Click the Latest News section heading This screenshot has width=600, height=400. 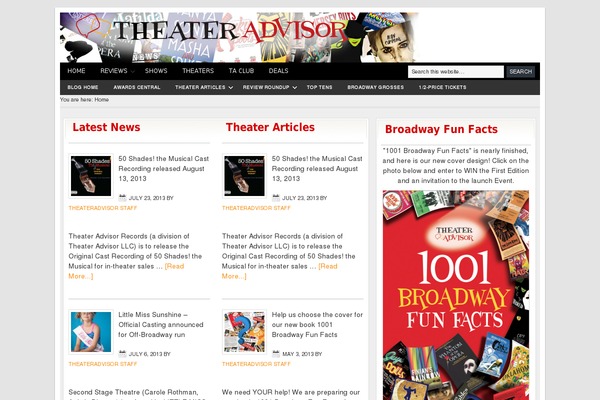click(x=106, y=127)
